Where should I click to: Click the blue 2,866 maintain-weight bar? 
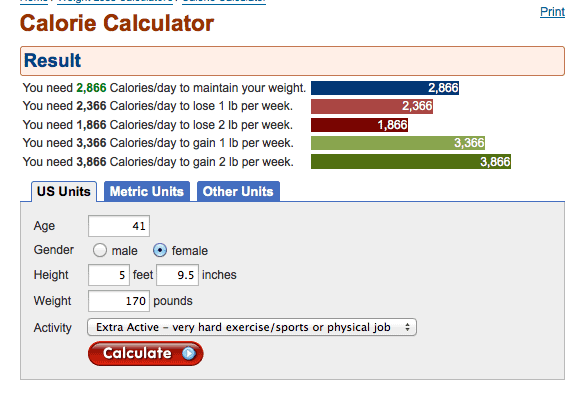coord(385,88)
